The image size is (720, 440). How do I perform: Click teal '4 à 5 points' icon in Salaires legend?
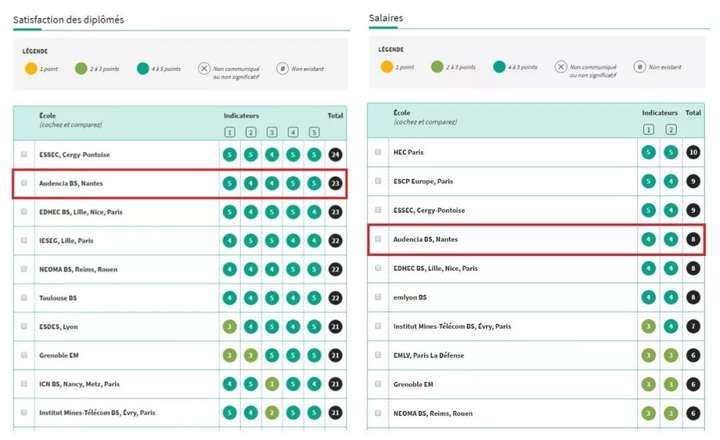[x=499, y=67]
